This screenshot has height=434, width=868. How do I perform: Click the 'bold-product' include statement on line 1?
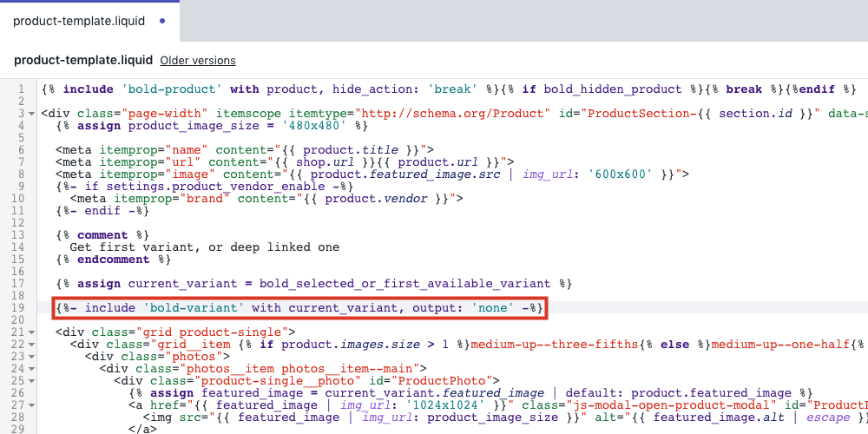268,89
